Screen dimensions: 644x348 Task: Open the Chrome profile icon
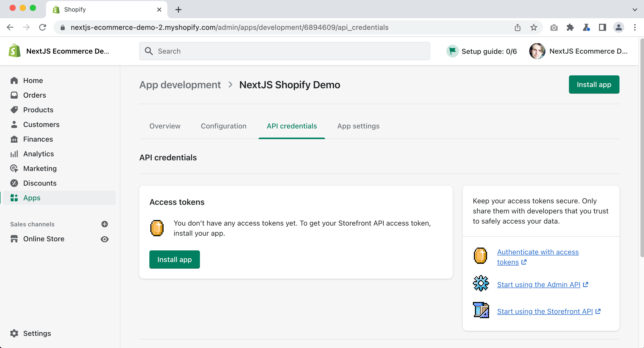(x=619, y=27)
